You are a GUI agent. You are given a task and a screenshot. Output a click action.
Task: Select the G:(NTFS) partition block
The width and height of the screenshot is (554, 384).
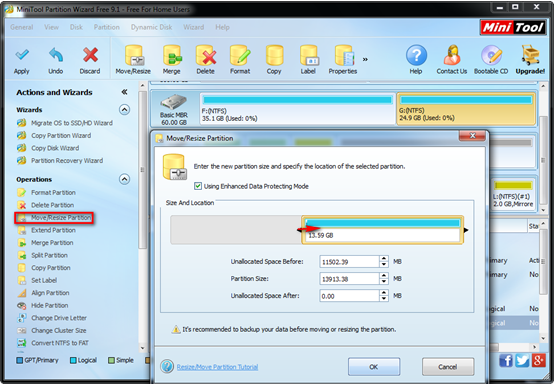point(466,109)
